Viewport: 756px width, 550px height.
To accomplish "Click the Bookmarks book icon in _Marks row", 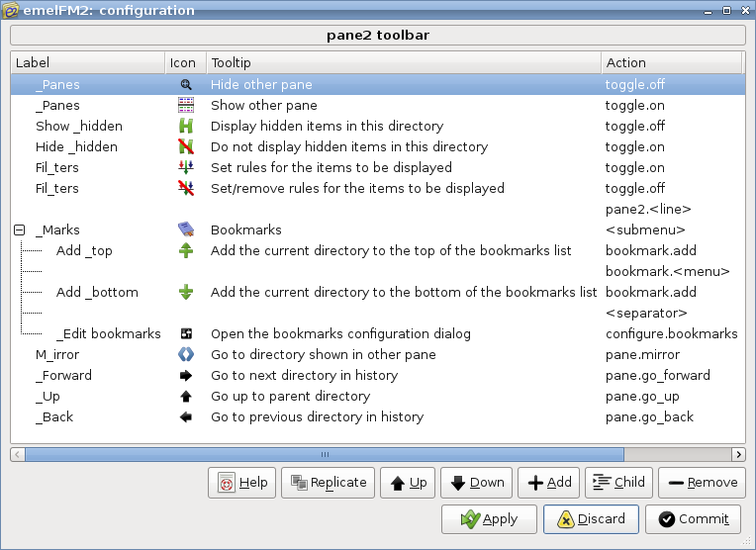I will coord(186,229).
